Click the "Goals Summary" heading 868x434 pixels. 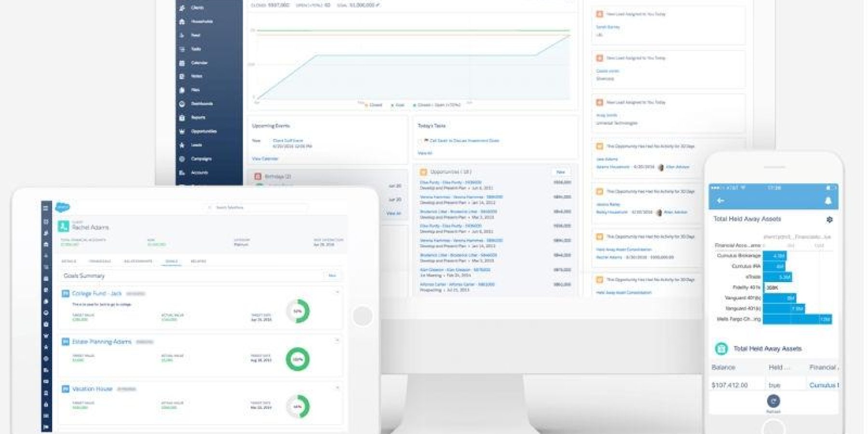tap(84, 276)
